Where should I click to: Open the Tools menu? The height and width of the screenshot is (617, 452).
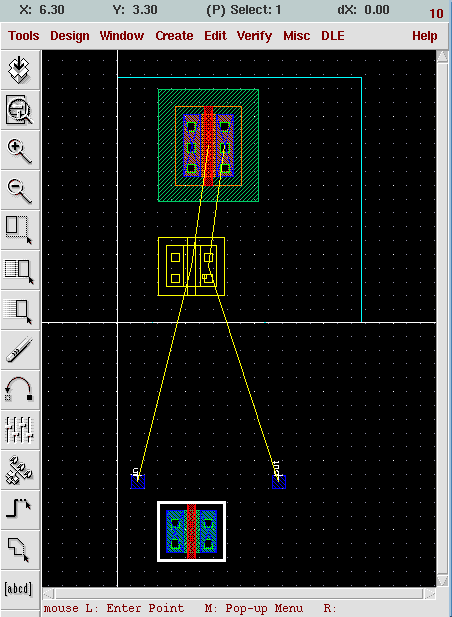point(24,36)
